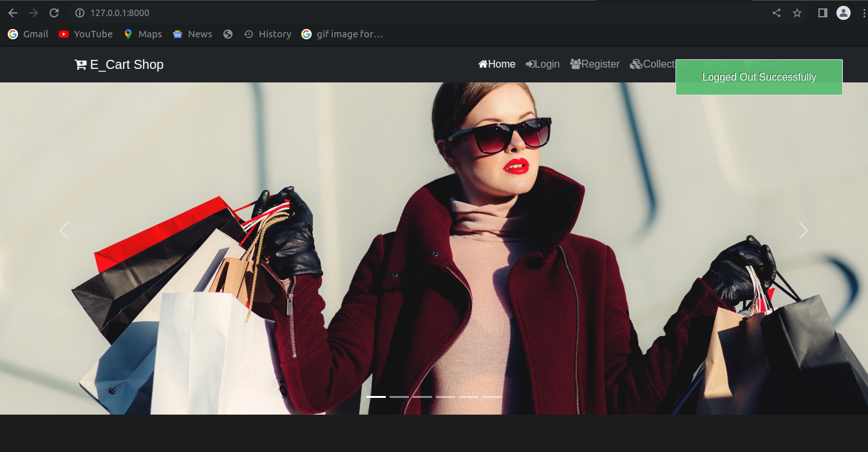The image size is (868, 452).
Task: Open the Chrome three-dot menu
Action: (x=863, y=12)
